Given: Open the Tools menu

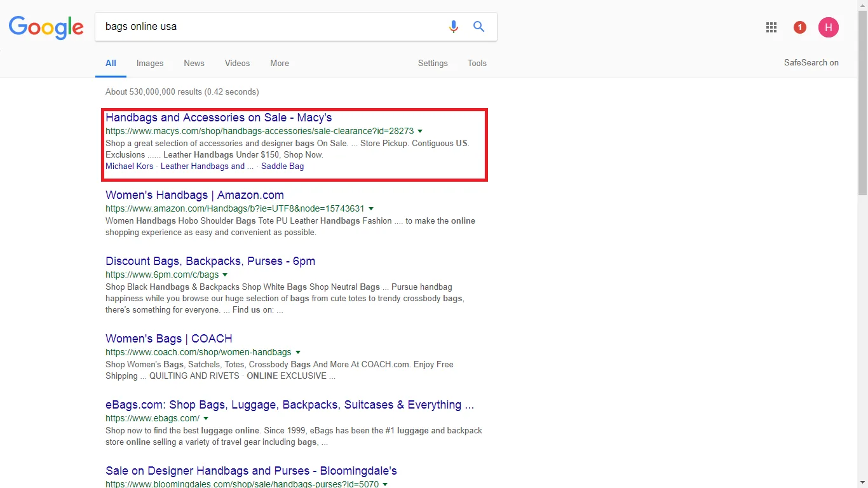Looking at the screenshot, I should coord(477,63).
